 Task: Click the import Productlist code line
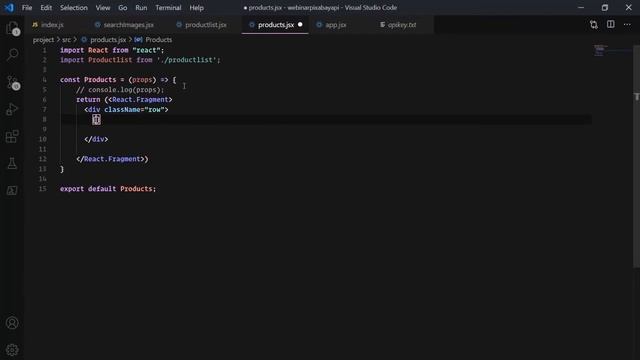point(140,60)
